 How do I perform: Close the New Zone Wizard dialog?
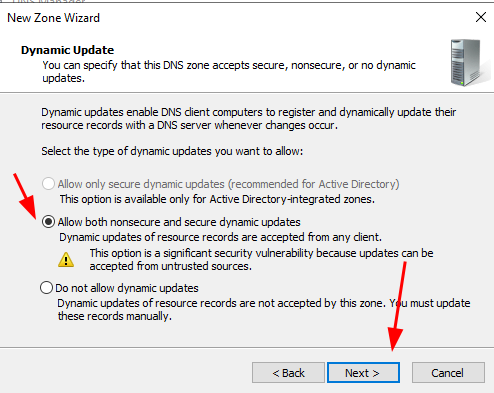(x=481, y=17)
